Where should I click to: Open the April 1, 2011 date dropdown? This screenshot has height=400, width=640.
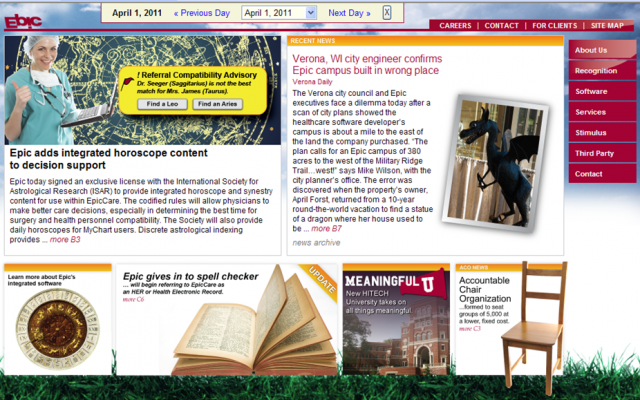point(279,13)
